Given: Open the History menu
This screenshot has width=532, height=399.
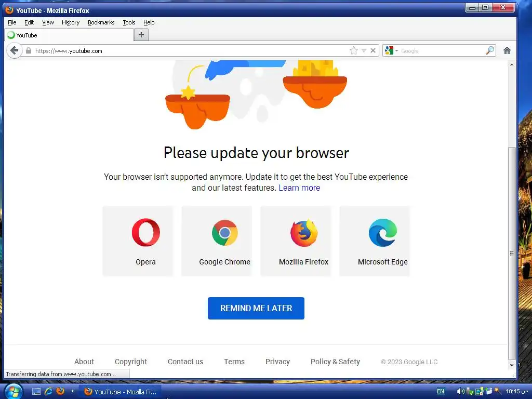Looking at the screenshot, I should coord(71,22).
